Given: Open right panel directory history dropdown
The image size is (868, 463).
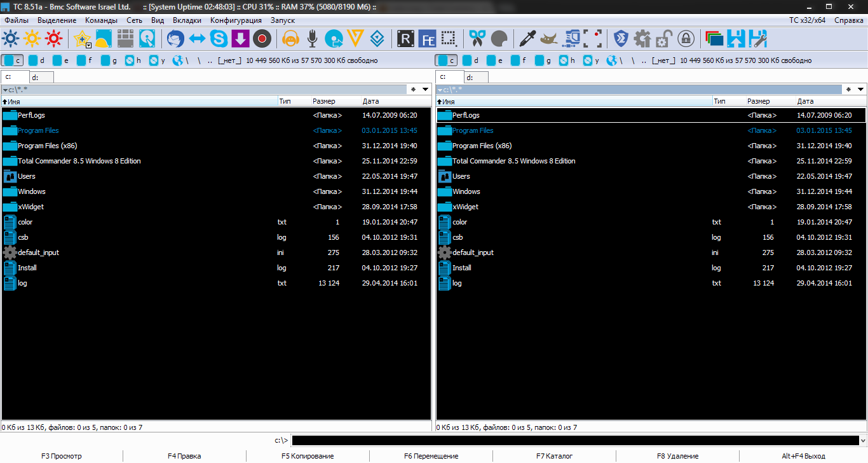Looking at the screenshot, I should [860, 90].
